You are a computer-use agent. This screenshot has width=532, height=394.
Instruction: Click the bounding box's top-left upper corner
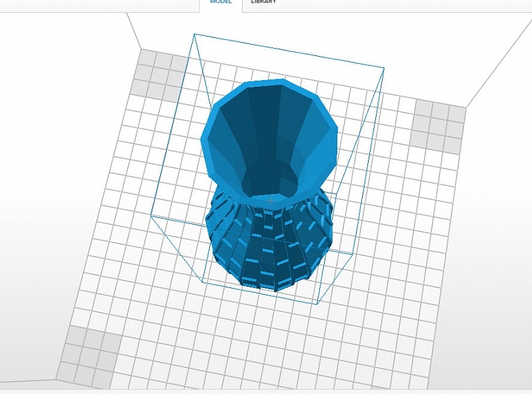point(194,34)
